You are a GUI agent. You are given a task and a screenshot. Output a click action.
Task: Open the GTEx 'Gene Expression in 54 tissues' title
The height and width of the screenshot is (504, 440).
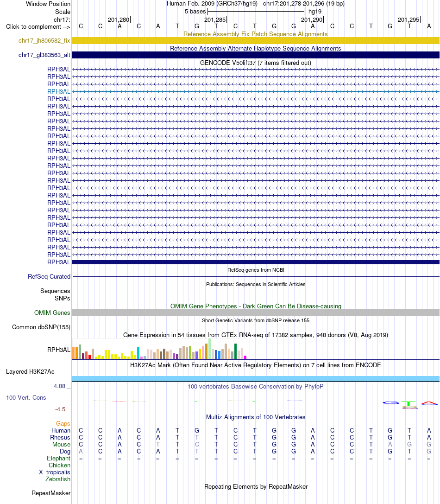tap(256, 335)
